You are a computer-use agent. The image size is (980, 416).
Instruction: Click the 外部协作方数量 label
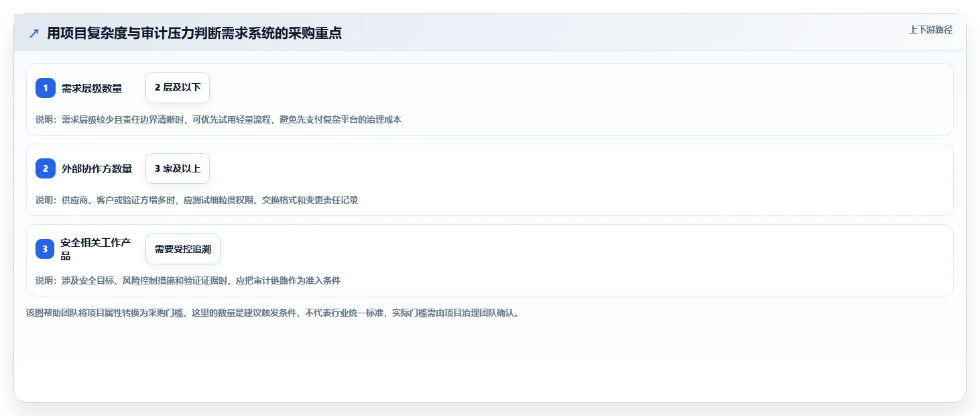tap(97, 168)
